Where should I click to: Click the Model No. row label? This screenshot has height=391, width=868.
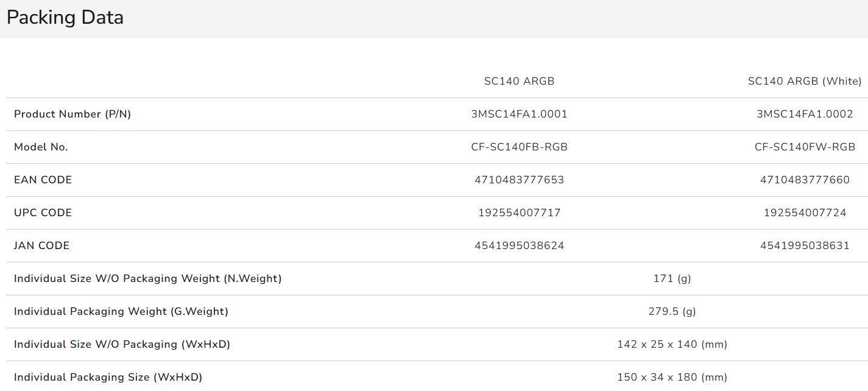pos(41,147)
